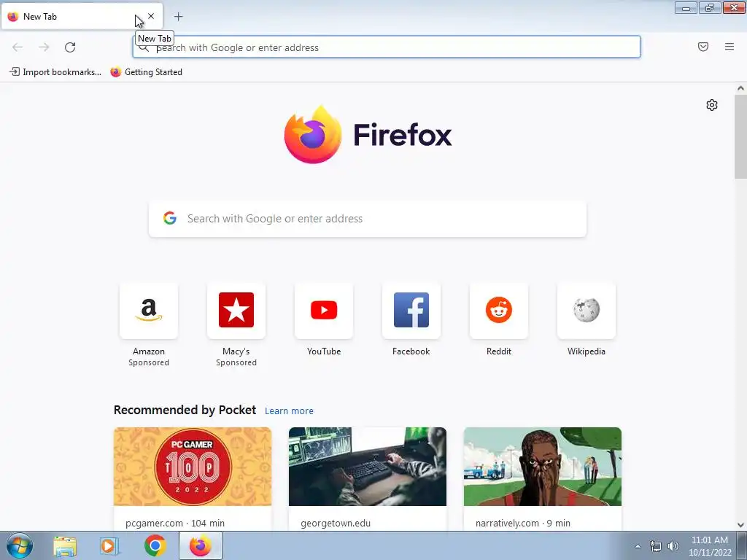The width and height of the screenshot is (747, 560).
Task: Click Firefox taskbar button
Action: pos(201,545)
